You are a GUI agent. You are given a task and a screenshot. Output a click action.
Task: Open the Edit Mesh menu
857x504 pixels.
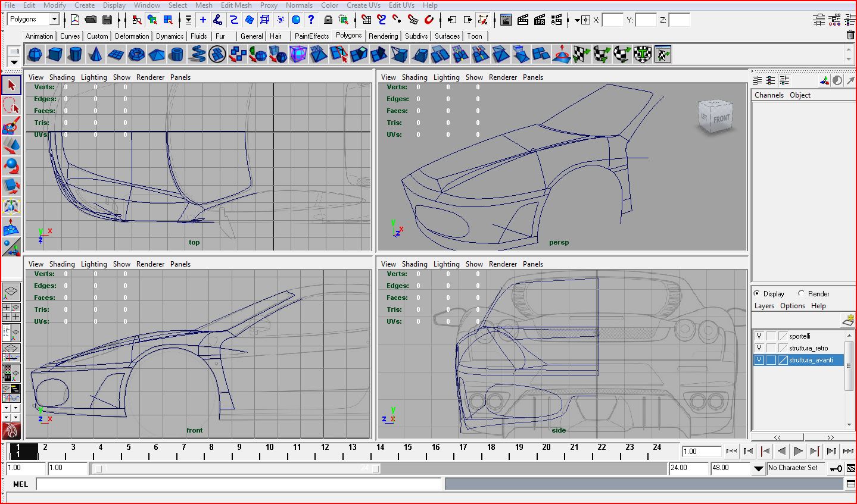(236, 5)
